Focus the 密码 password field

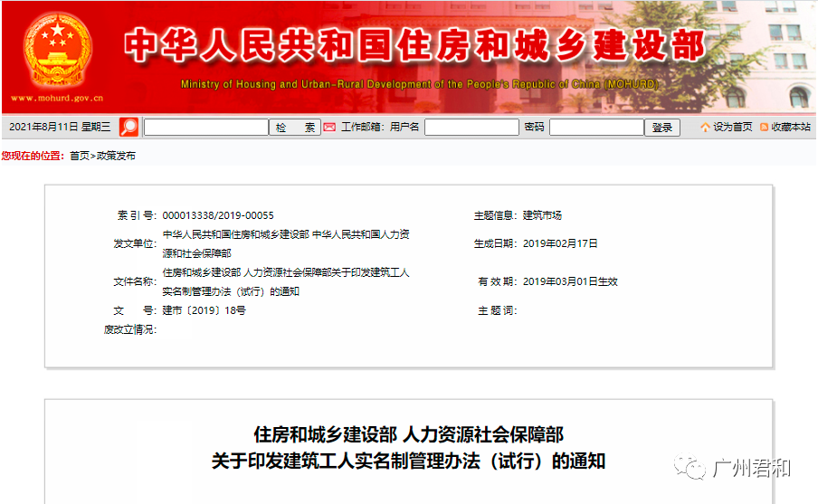[597, 128]
